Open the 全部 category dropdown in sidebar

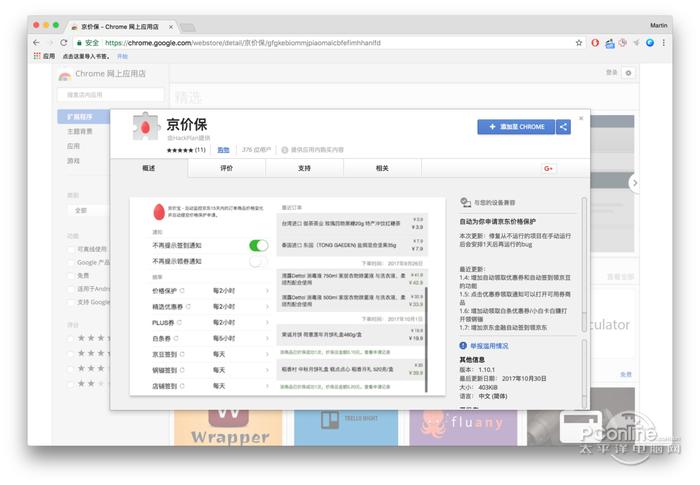point(89,210)
